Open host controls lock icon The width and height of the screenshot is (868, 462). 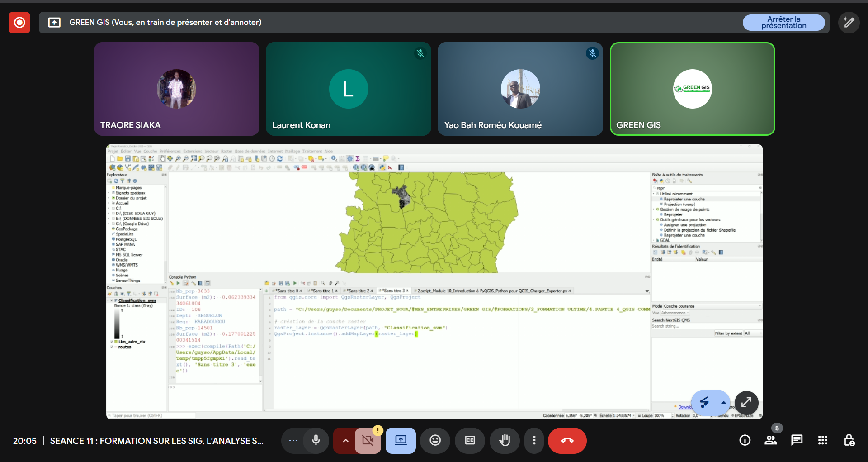coord(849,440)
